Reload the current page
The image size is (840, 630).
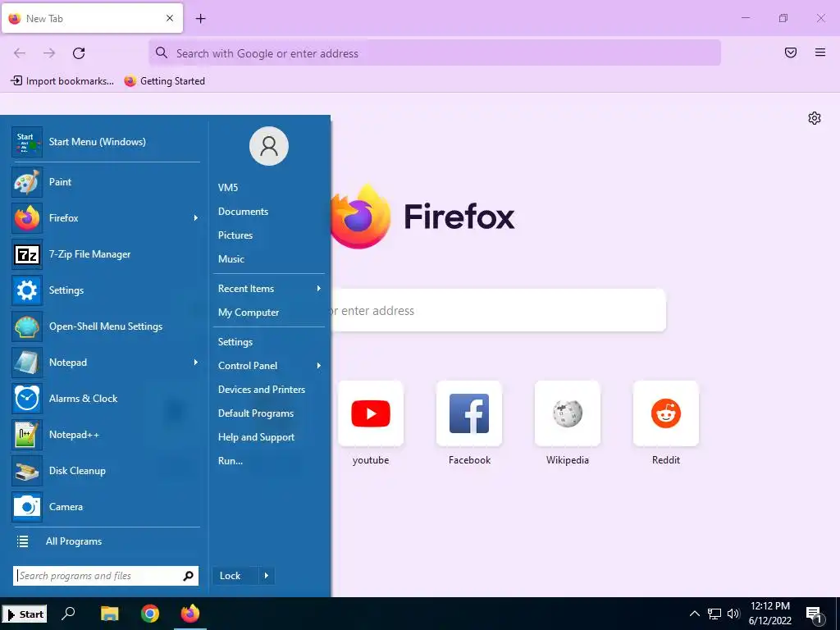(79, 53)
